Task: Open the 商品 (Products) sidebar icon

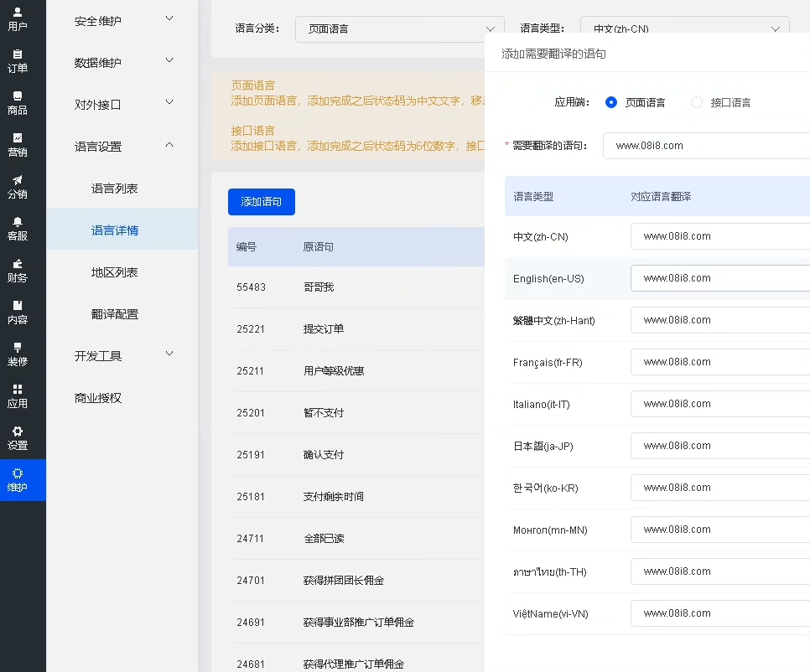Action: [18, 102]
